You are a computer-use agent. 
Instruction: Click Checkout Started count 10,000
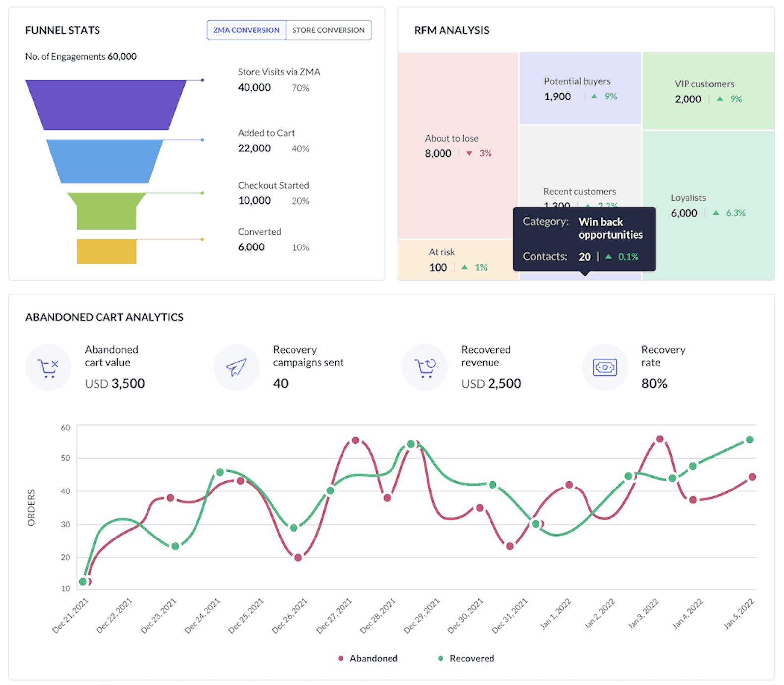(254, 201)
